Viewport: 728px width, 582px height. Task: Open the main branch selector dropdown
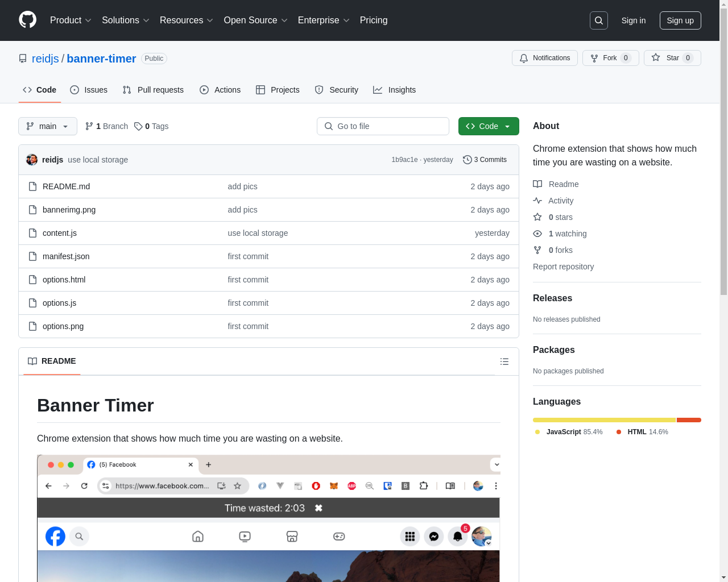[x=48, y=126]
